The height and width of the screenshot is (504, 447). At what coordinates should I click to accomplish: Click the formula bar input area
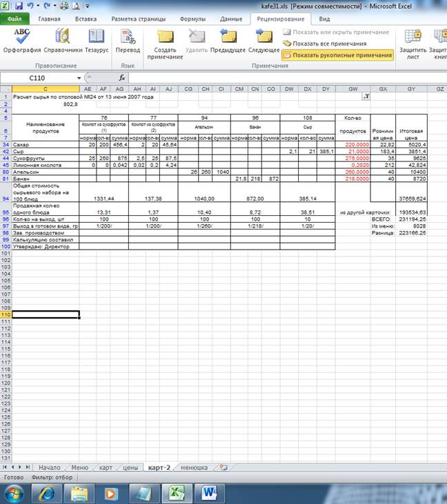288,78
